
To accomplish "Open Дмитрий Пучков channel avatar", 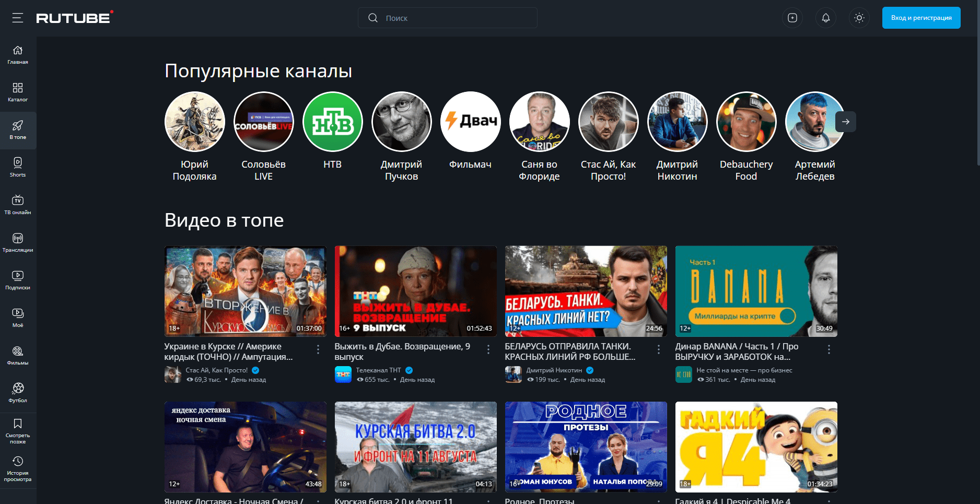I will 402,122.
